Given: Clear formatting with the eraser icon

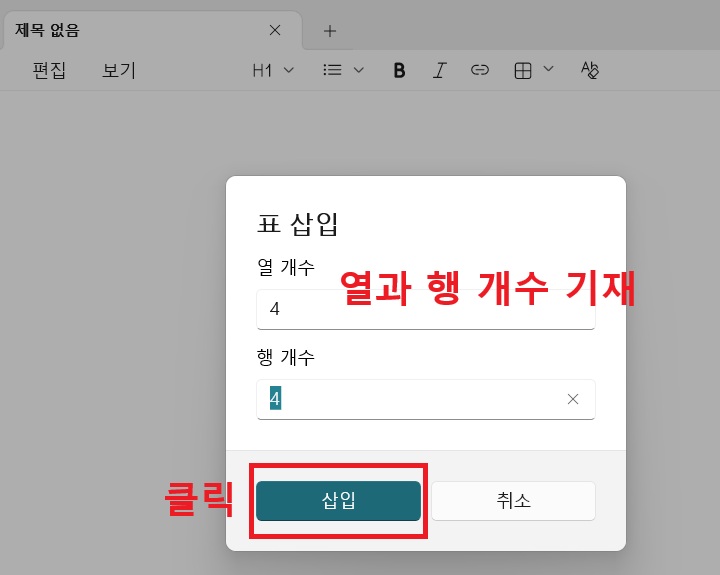Looking at the screenshot, I should pos(590,70).
